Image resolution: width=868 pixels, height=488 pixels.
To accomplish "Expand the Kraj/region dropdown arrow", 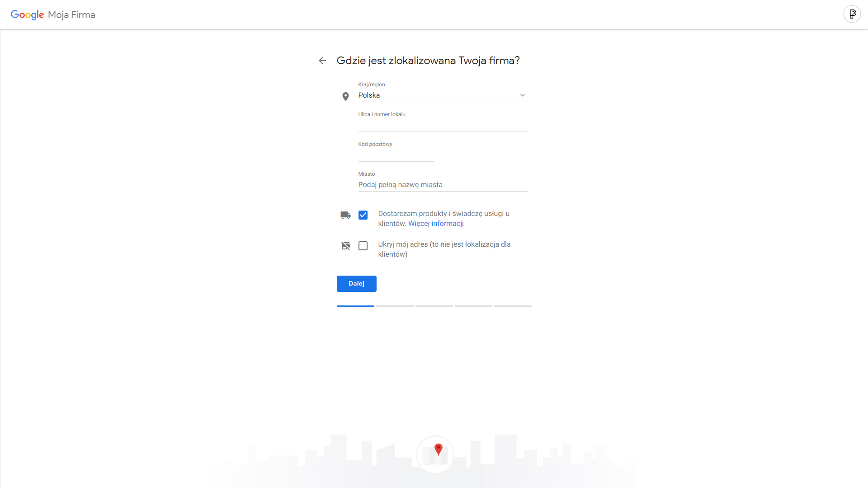I will 522,95.
